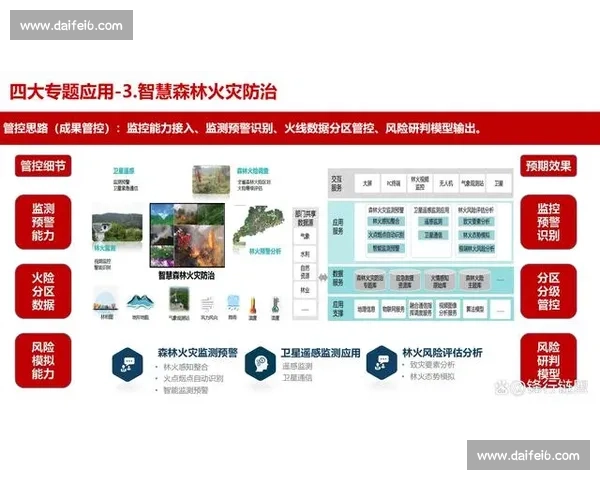Screen dimensions: 600x480
Task: Select the blue mountain terrain icon
Action: [x=140, y=302]
